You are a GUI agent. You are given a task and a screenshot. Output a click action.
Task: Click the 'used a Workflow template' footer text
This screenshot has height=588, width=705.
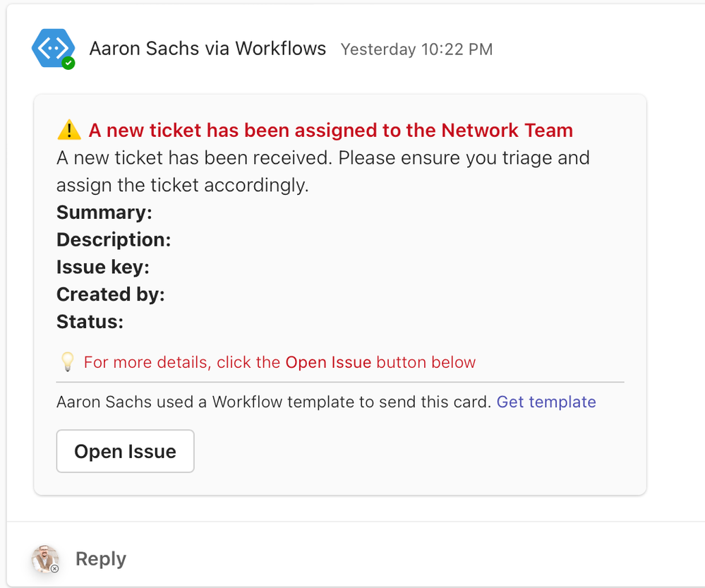click(273, 402)
